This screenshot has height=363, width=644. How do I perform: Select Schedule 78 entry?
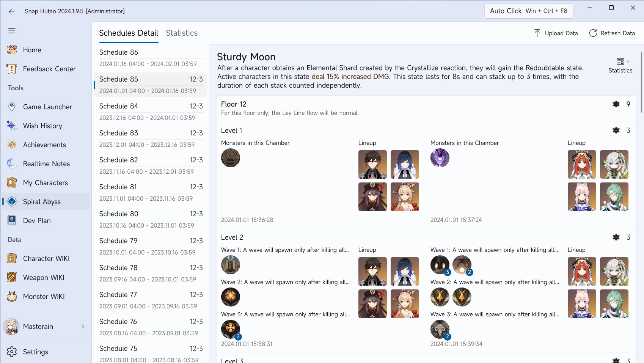point(151,273)
